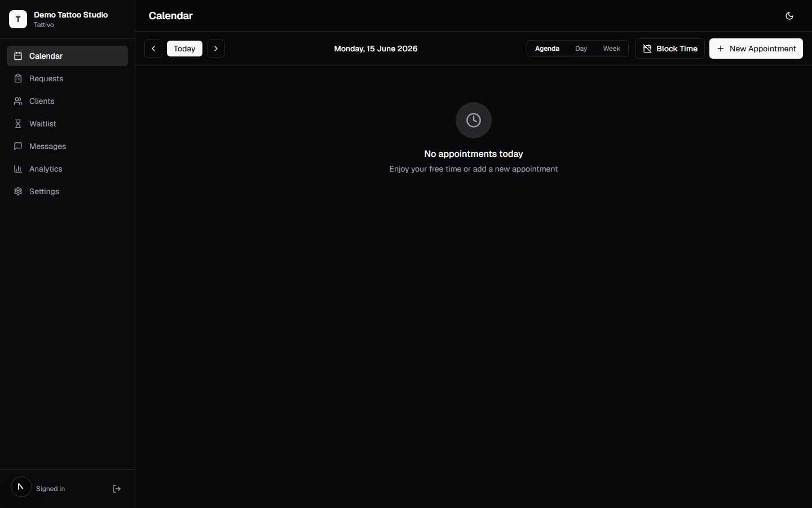Click the Calendar page title
Viewport: 812px width, 508px height.
pyautogui.click(x=171, y=16)
